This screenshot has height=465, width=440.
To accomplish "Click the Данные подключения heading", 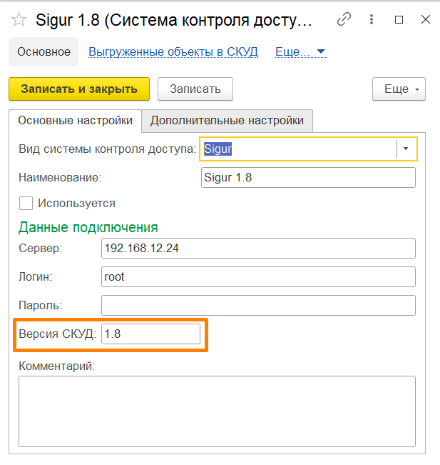I will tap(88, 227).
